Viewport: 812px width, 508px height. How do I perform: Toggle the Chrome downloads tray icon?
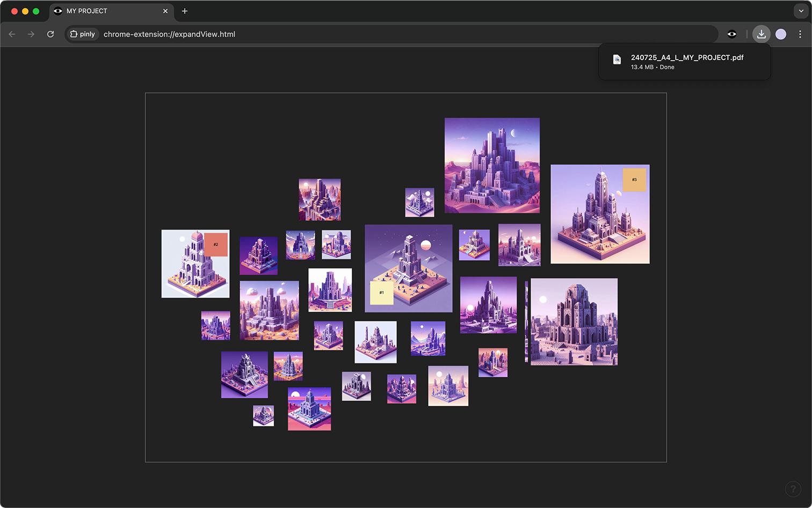pyautogui.click(x=761, y=34)
